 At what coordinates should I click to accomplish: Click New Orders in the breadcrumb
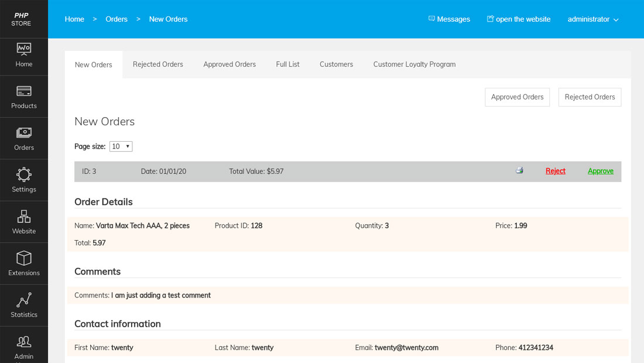(x=169, y=19)
